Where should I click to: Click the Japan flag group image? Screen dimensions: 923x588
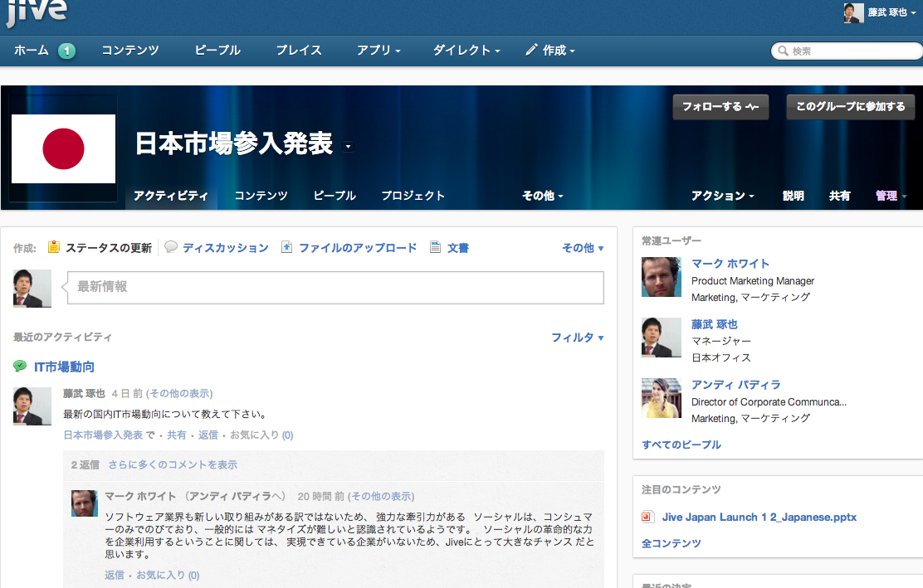pyautogui.click(x=64, y=148)
